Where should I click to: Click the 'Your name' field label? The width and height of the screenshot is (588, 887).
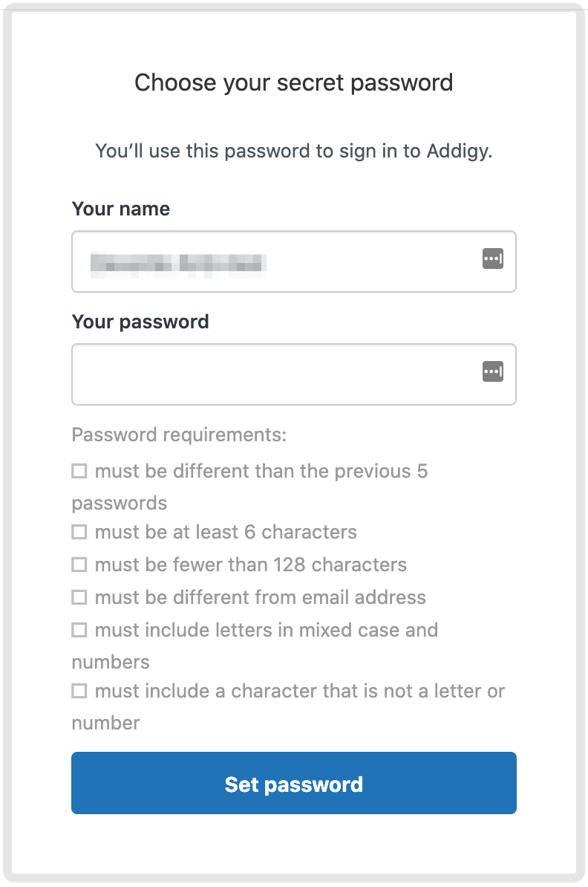(121, 209)
